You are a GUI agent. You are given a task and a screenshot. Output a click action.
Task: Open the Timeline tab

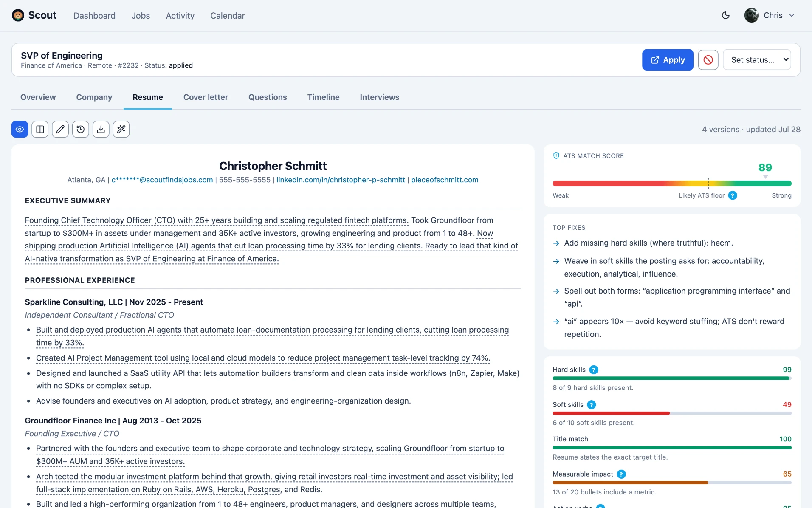[x=323, y=97]
